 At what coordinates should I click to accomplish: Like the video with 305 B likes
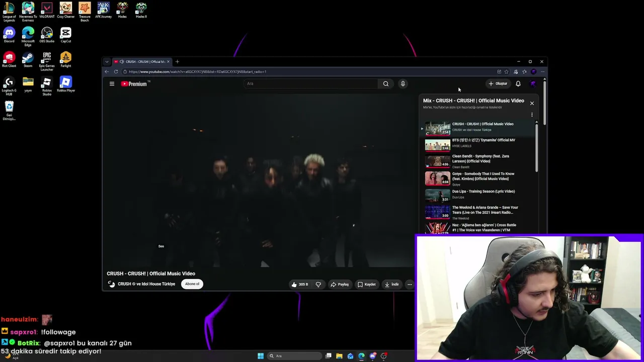300,285
